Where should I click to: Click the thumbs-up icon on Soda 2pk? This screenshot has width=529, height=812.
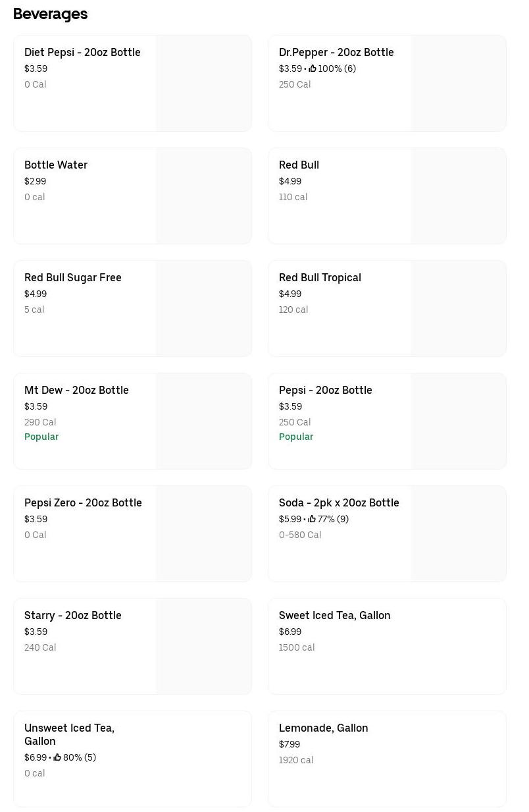pos(312,519)
